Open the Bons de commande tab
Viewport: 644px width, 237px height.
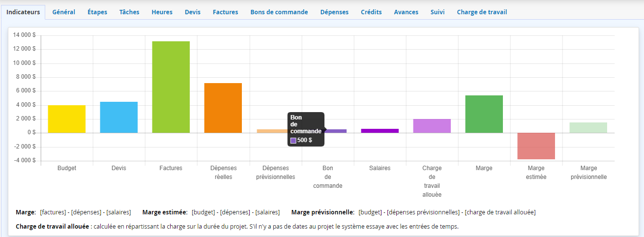[x=279, y=12]
